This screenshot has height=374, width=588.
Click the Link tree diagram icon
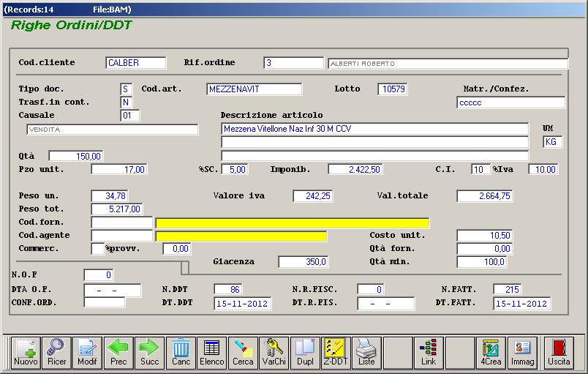(429, 353)
